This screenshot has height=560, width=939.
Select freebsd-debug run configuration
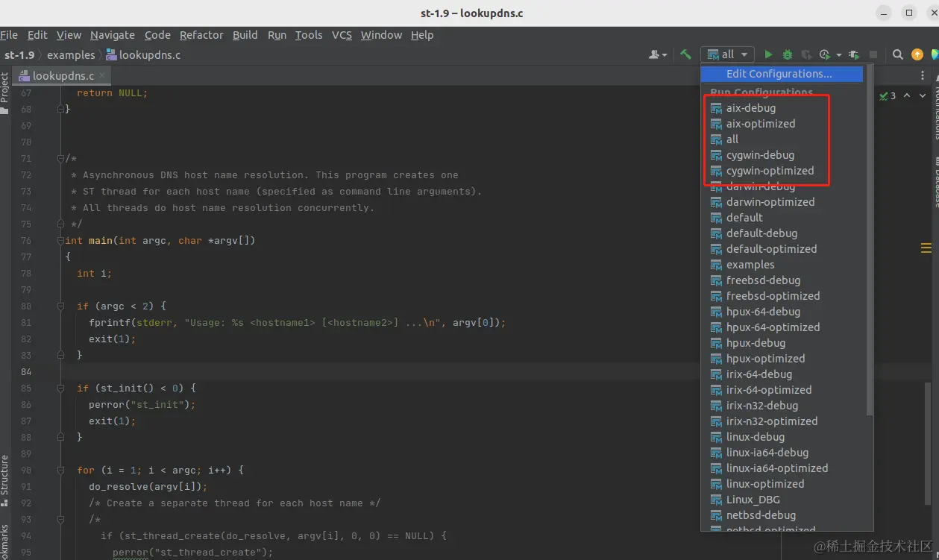(x=782, y=280)
